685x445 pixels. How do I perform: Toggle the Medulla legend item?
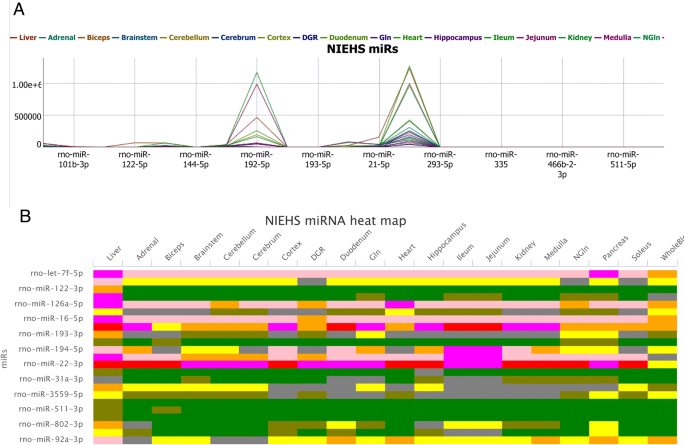coord(613,38)
